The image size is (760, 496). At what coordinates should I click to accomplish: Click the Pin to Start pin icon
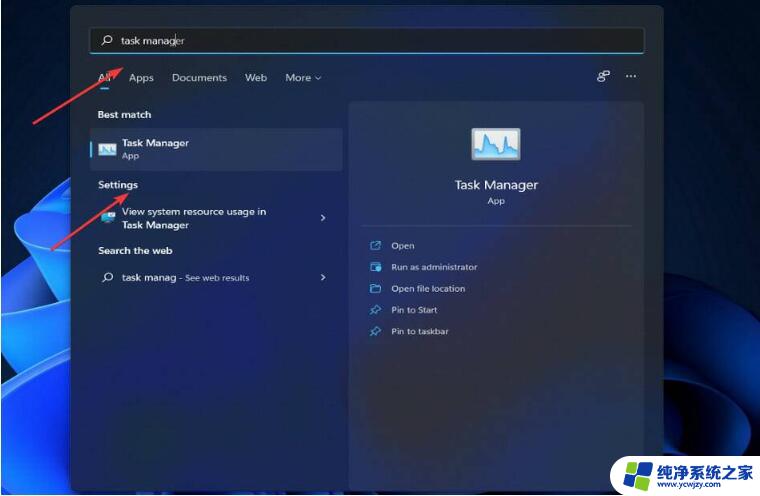pos(376,310)
